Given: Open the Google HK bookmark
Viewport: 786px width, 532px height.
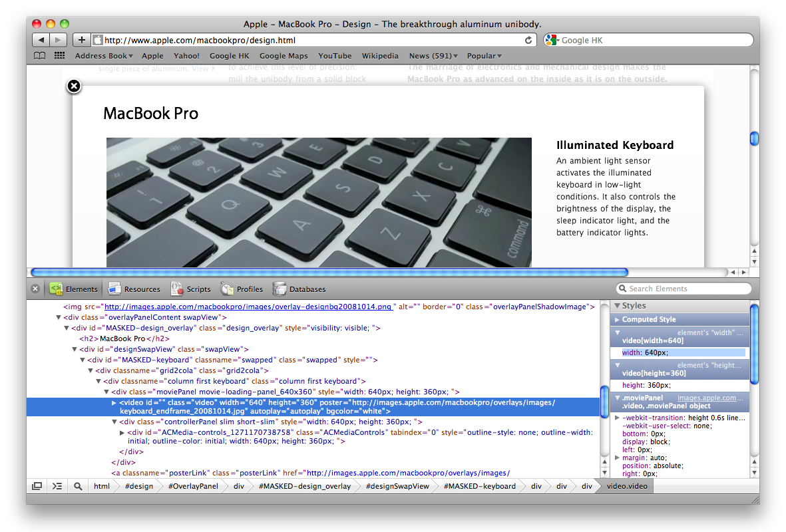Looking at the screenshot, I should [229, 56].
